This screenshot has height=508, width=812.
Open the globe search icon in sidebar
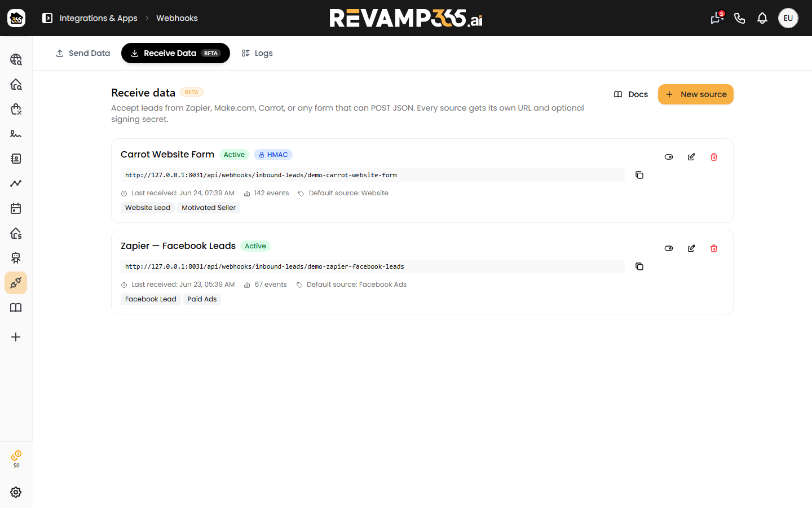click(x=16, y=59)
